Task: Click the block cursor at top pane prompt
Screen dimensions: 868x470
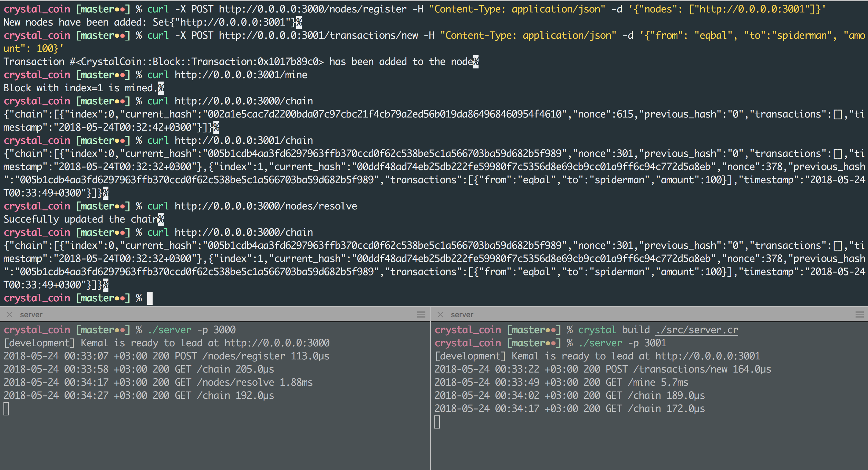Action: point(150,298)
